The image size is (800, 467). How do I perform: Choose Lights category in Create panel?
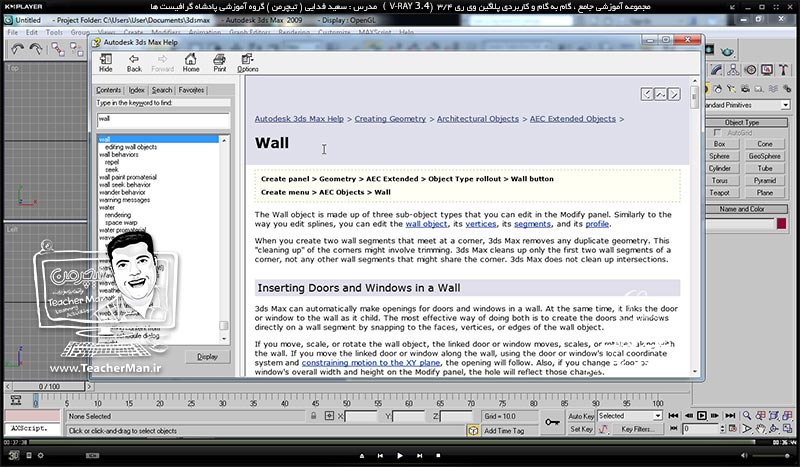click(x=732, y=89)
